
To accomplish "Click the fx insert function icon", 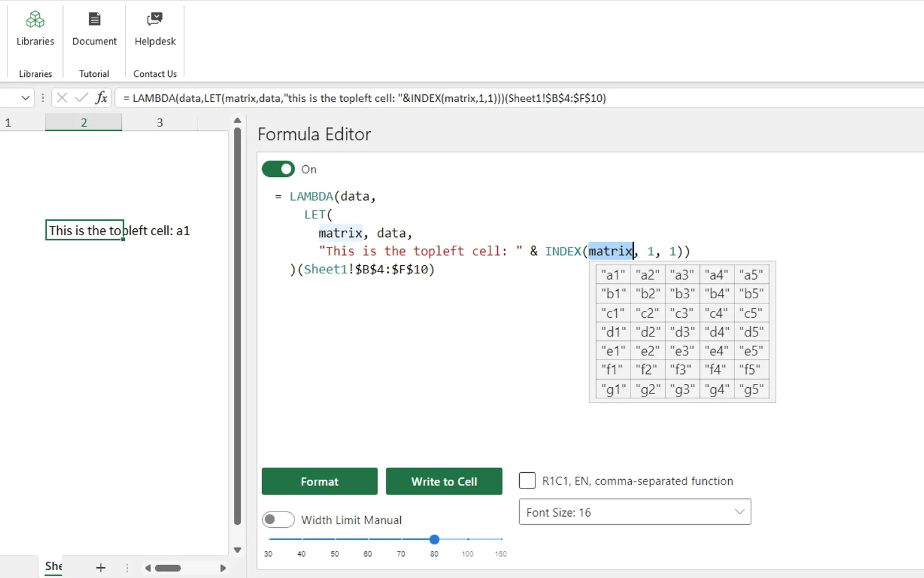I will (x=101, y=98).
